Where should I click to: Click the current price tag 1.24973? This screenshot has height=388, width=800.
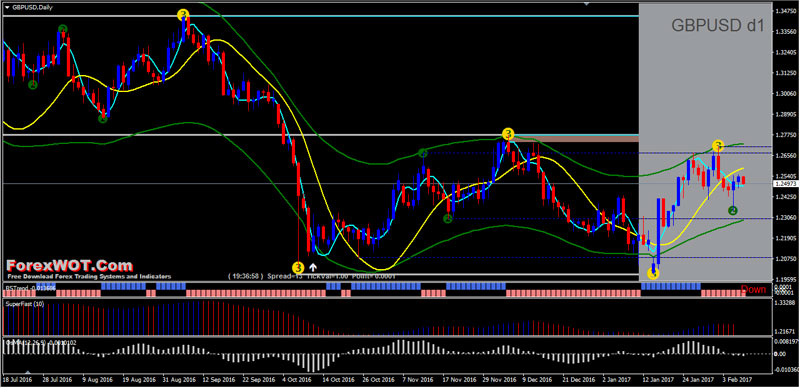coord(783,183)
